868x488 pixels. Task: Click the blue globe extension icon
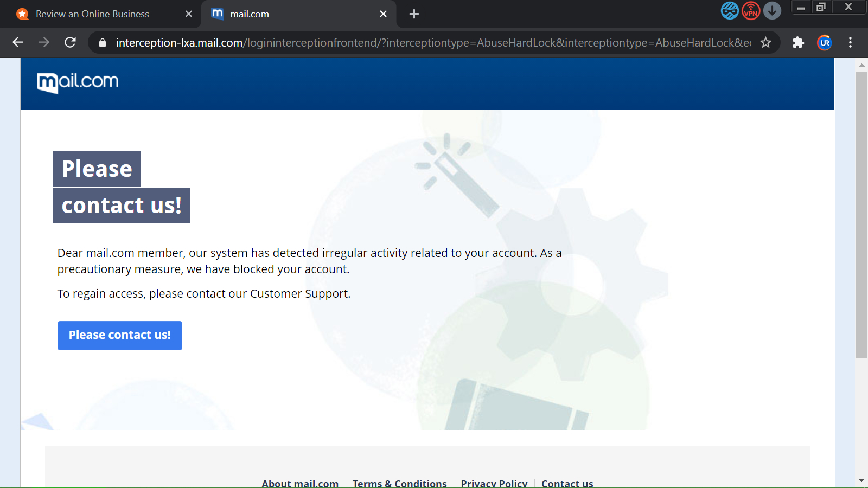coord(730,11)
